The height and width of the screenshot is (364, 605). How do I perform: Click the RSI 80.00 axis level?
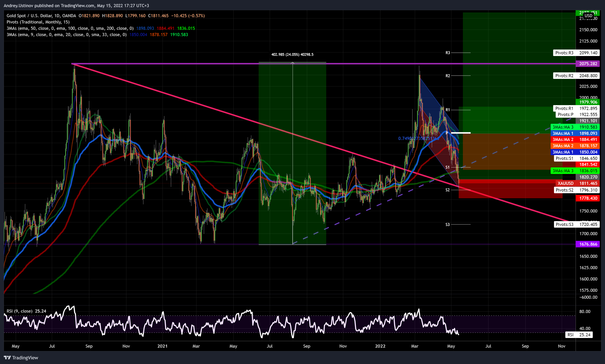click(585, 312)
